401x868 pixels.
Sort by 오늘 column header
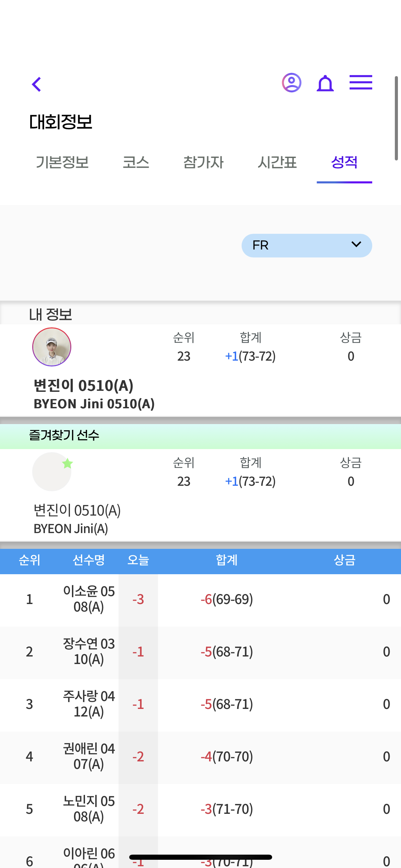pyautogui.click(x=138, y=560)
